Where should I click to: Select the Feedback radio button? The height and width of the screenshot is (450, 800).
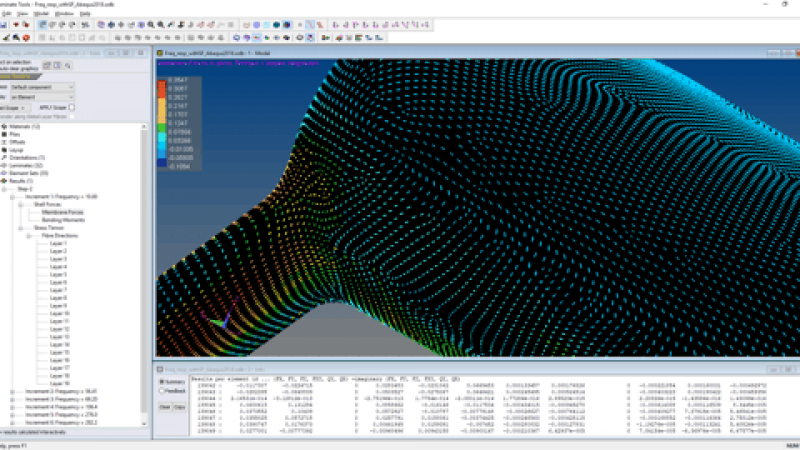[161, 390]
